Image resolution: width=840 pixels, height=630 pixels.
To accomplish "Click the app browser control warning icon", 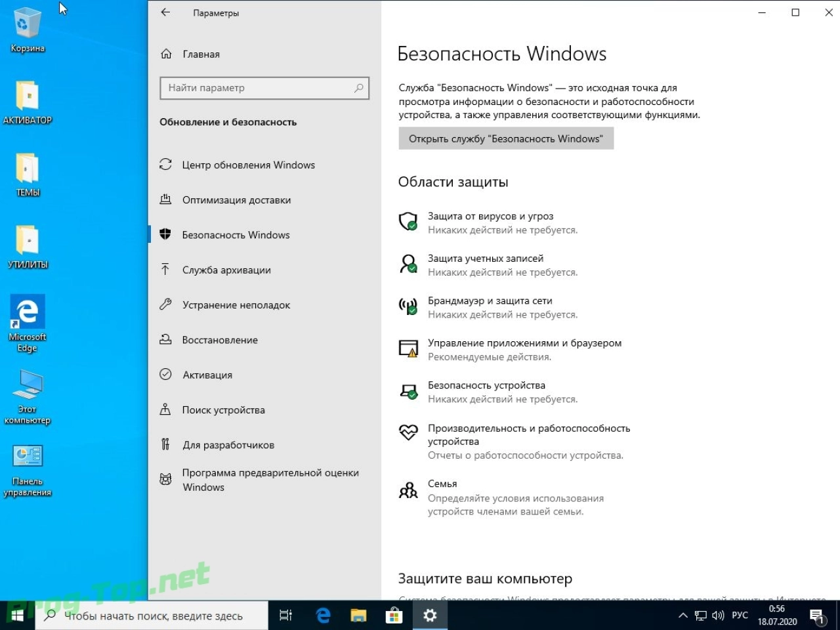I will click(408, 348).
